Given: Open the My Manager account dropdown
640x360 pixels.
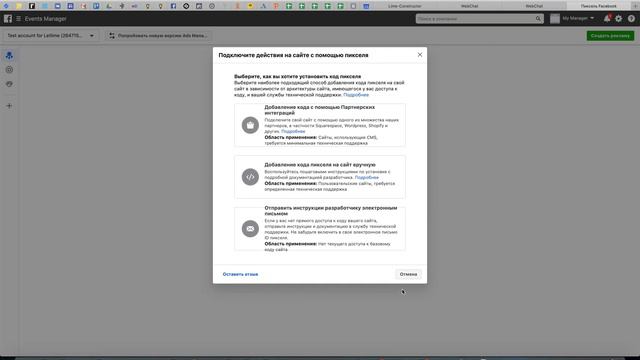Looking at the screenshot, I should (578, 18).
